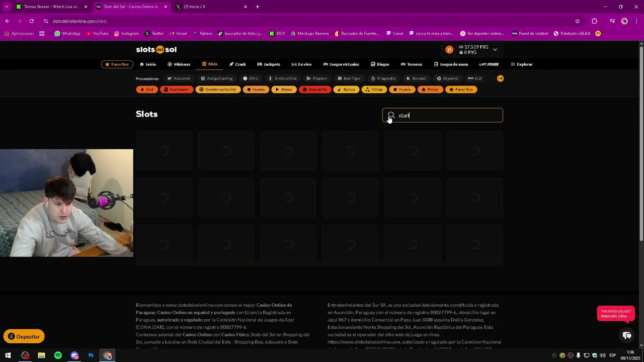Go back with the browser back arrow
The height and width of the screenshot is (362, 644).
coord(7,21)
